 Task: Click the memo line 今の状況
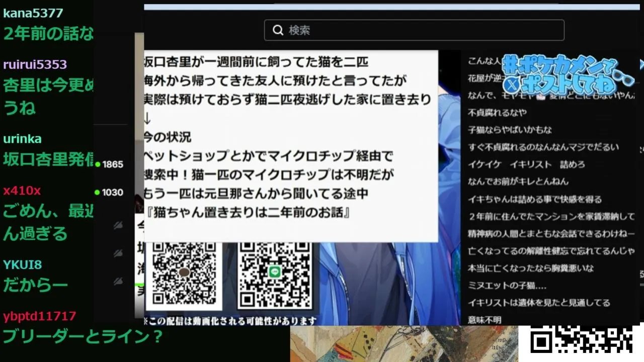coord(168,137)
